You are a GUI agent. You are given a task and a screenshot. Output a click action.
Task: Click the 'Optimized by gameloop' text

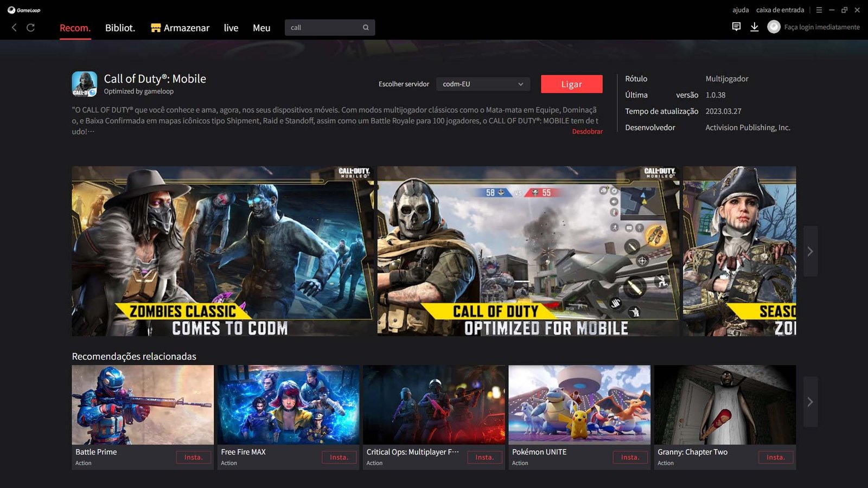point(139,92)
